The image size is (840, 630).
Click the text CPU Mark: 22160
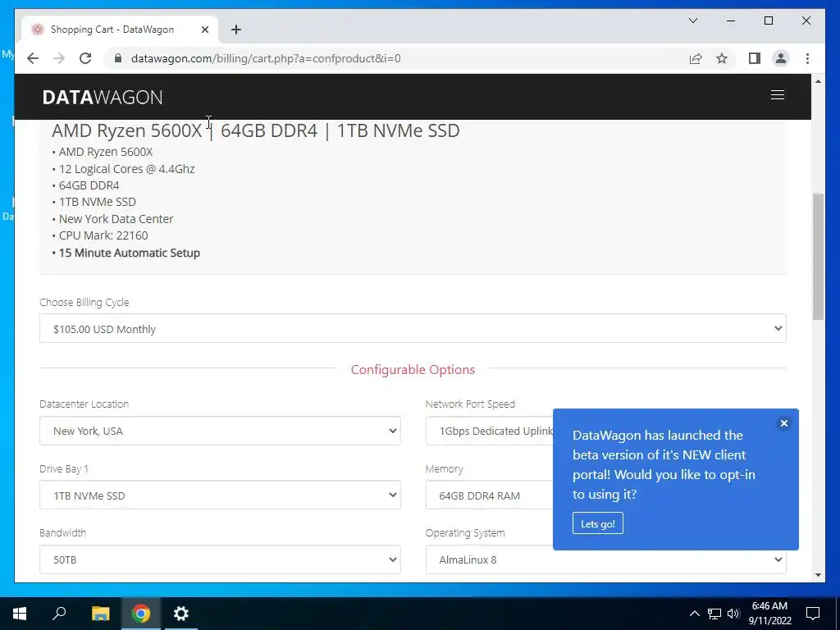point(103,235)
